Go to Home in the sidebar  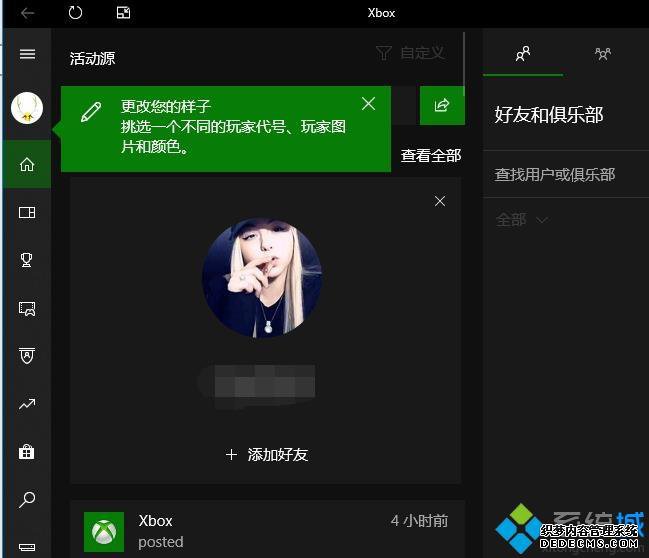[27, 164]
